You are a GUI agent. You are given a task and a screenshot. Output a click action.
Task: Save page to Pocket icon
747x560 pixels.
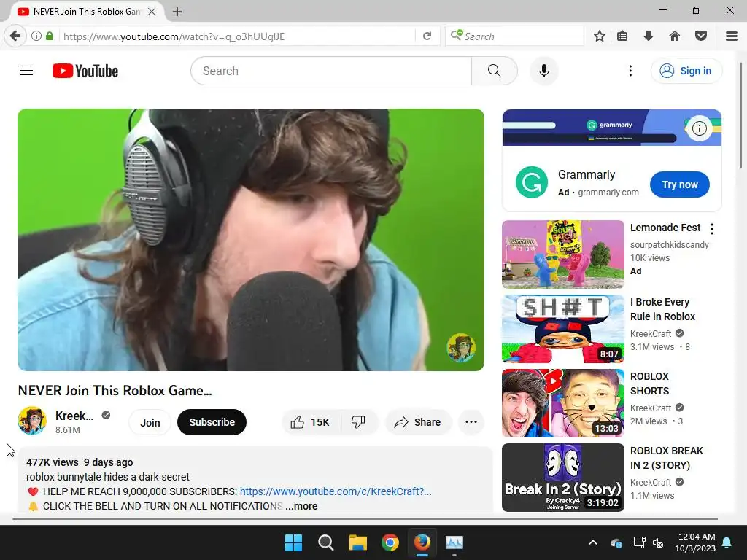[x=701, y=36]
